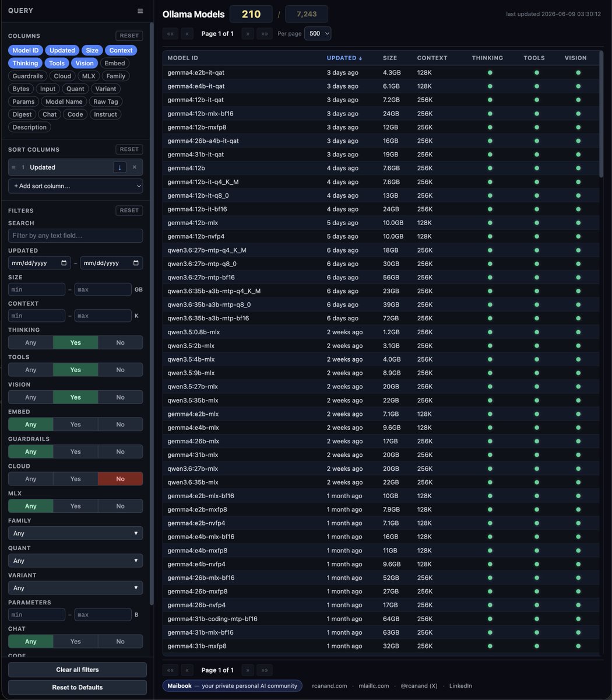Set Cloud filter to Yes
The image size is (612, 700).
[x=76, y=479]
